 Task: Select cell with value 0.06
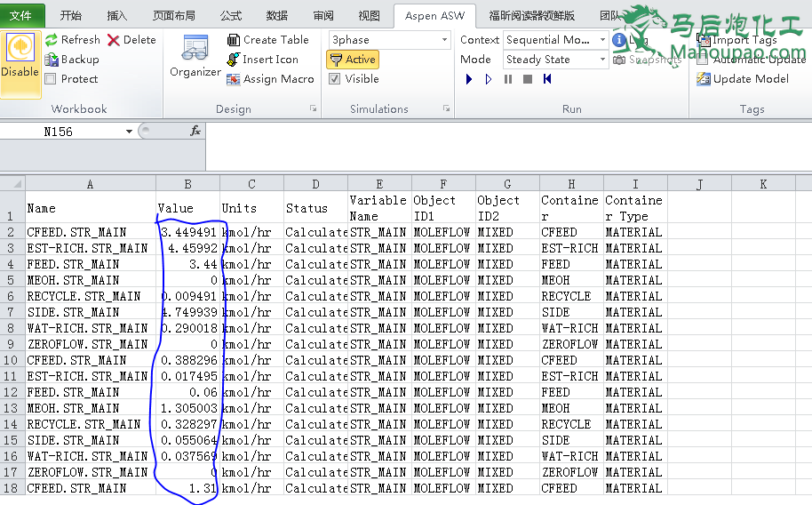tap(188, 392)
